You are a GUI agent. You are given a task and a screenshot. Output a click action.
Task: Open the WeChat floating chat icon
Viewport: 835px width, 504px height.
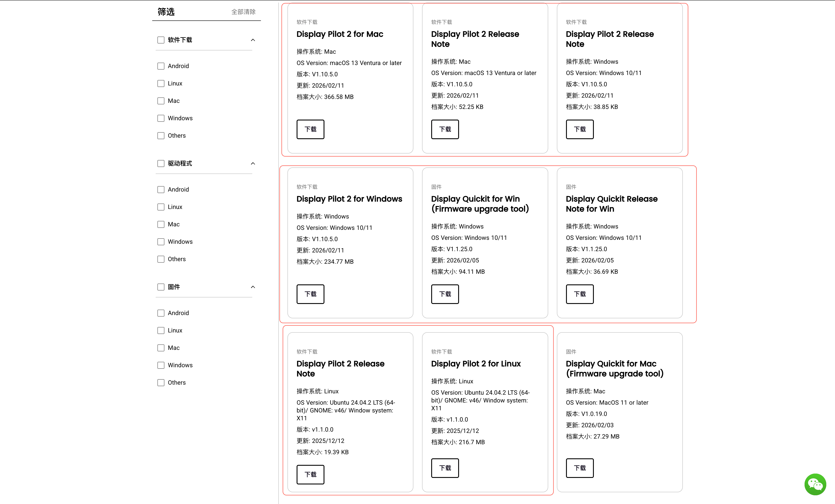[x=815, y=484]
